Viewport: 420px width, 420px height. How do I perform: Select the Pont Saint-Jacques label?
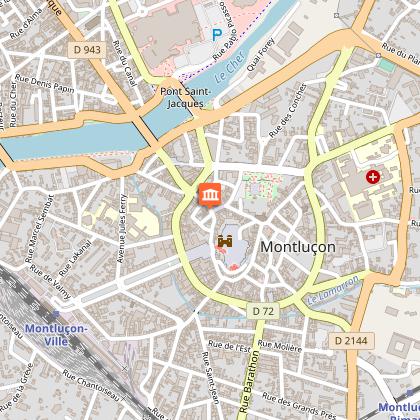(x=185, y=97)
